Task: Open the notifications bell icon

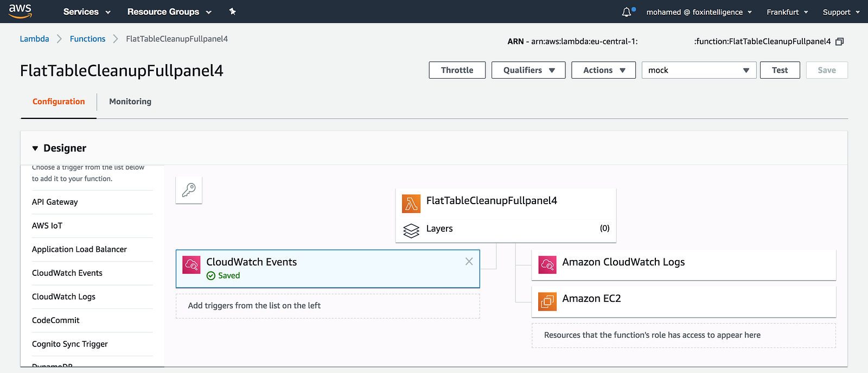Action: 627,12
